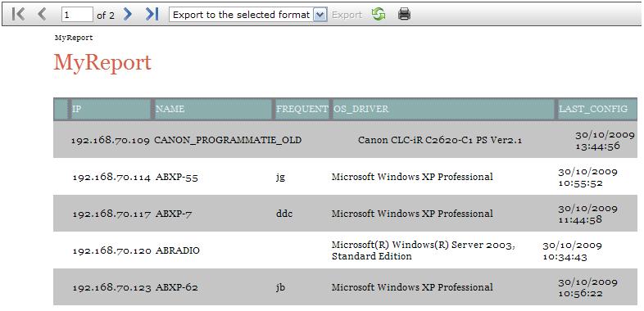
Task: Click the ABXP-62 name cell
Action: click(177, 287)
